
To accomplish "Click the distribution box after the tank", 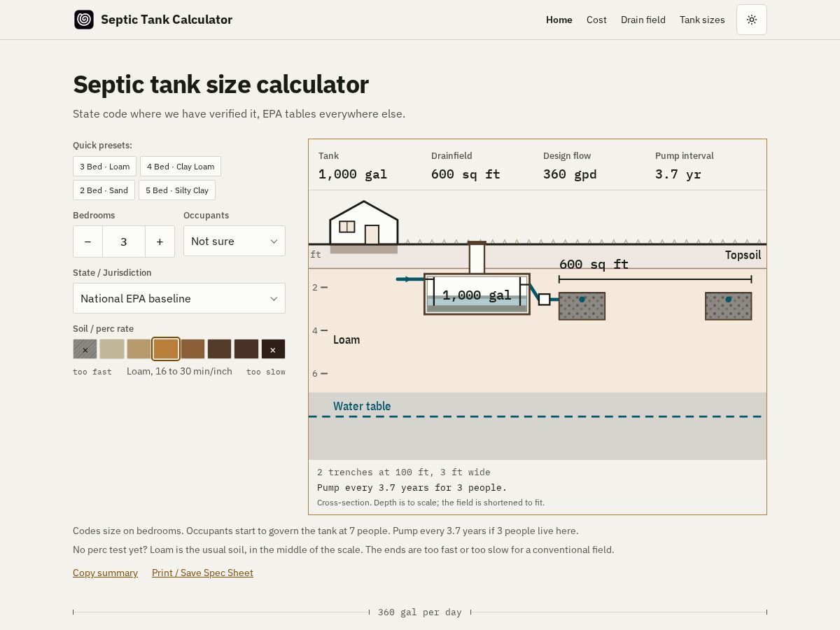I will [x=544, y=300].
